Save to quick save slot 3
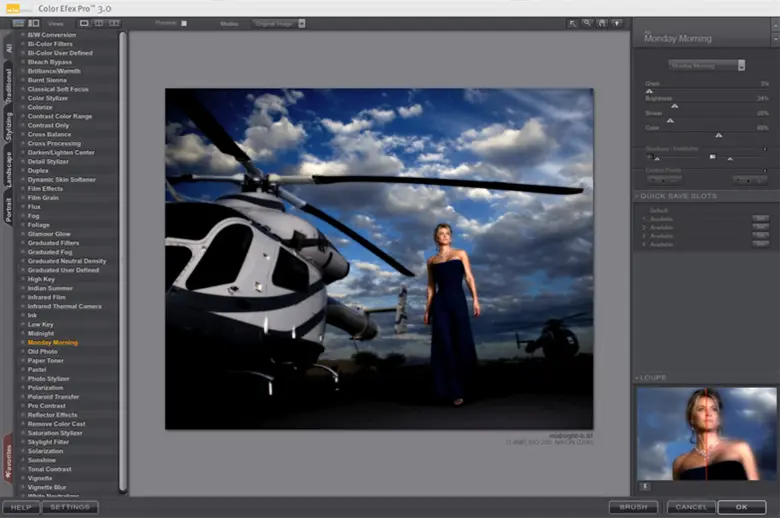 760,236
